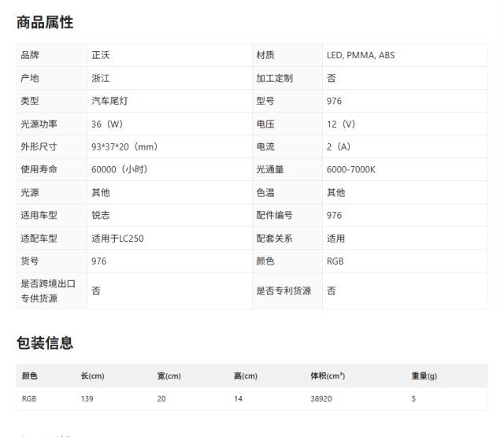Viewport: 504px width, 437px height.
Task: Click the value 93*37*20（mm）
Action: (x=124, y=146)
